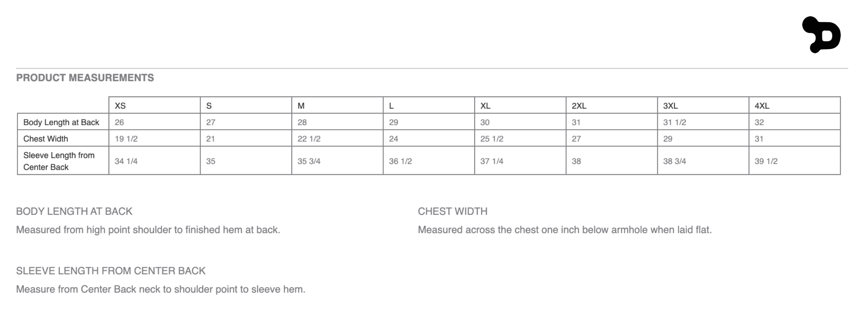Click the CHEST WIDTH description heading
The height and width of the screenshot is (313, 868).
[452, 211]
